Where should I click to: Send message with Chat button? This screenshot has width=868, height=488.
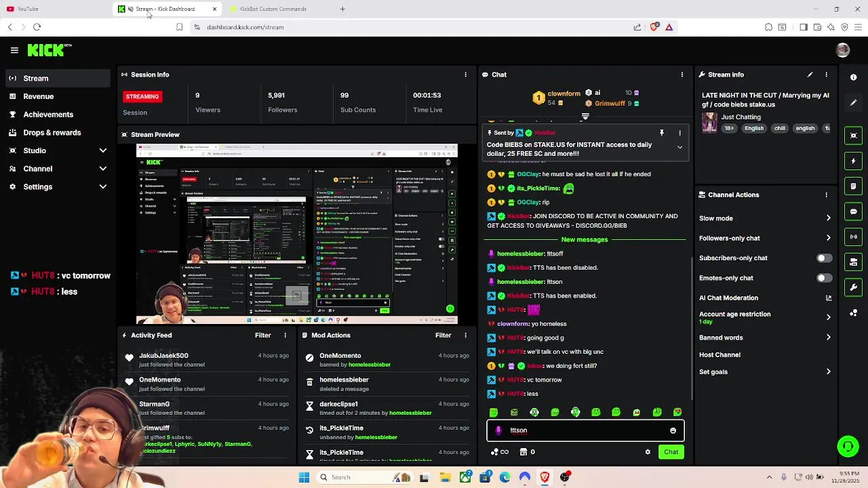(x=671, y=452)
